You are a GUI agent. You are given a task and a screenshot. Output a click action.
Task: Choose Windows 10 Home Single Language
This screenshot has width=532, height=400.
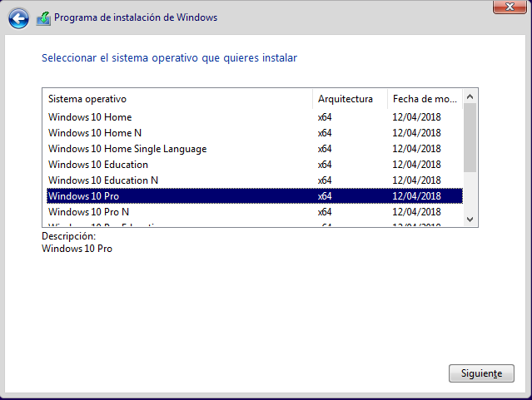255,149
